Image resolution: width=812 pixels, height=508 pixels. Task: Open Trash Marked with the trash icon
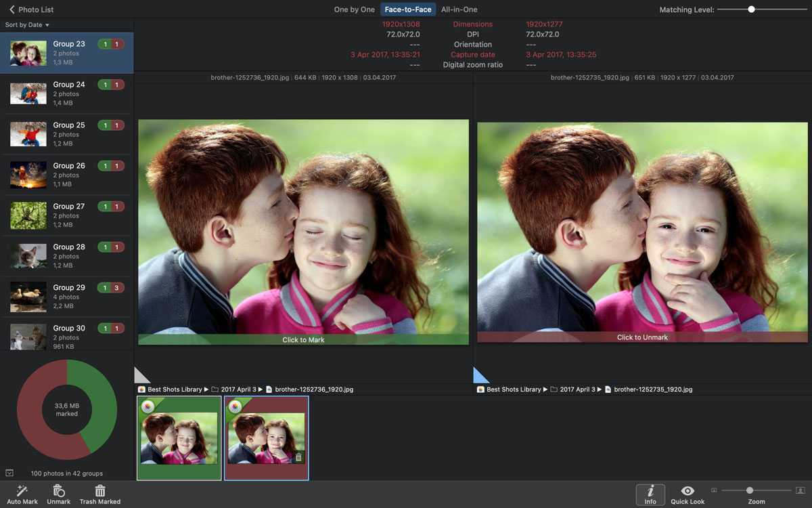[99, 491]
